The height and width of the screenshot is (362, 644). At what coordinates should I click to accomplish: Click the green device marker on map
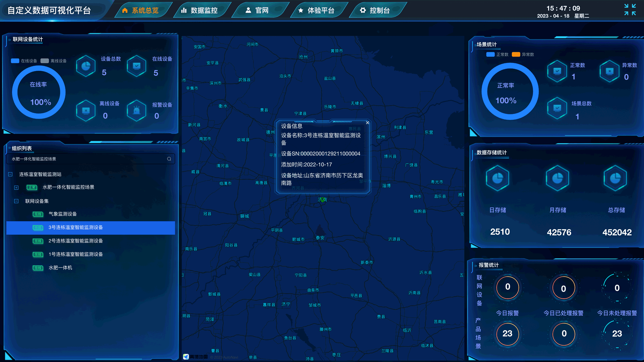tap(322, 199)
